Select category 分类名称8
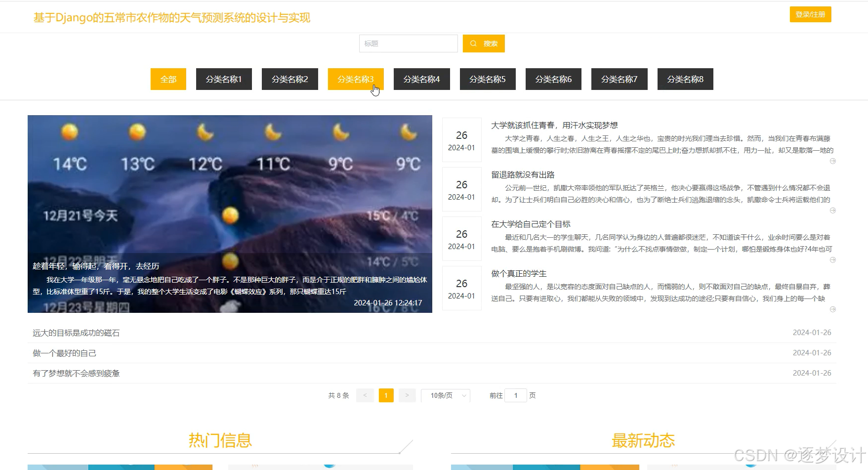The image size is (868, 470). 685,79
